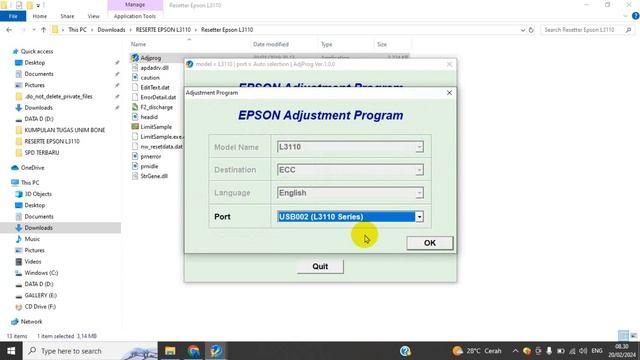
Task: Select the caution file
Action: pos(150,78)
